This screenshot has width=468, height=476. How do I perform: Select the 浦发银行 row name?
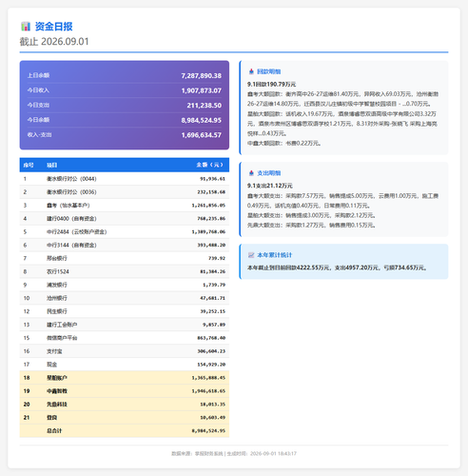[x=57, y=285]
